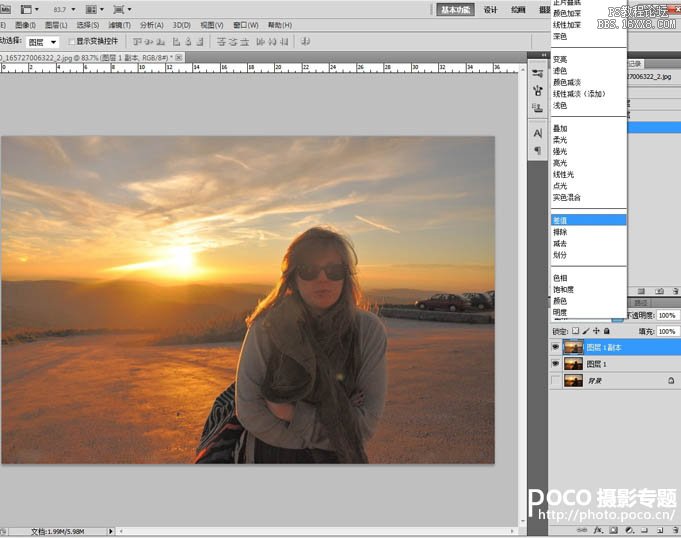Open the 帮助(H) menu
681x538 pixels.
coord(280,25)
